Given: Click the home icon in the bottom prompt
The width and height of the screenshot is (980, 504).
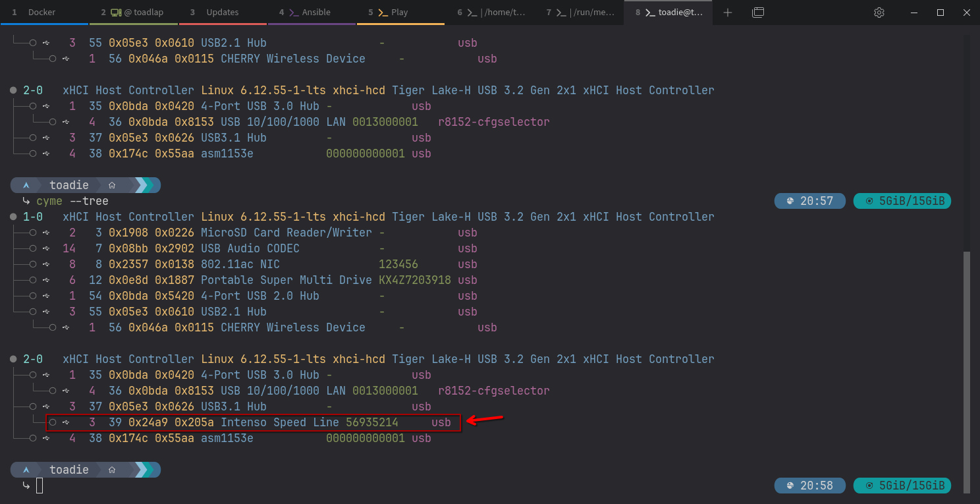Looking at the screenshot, I should (112, 470).
